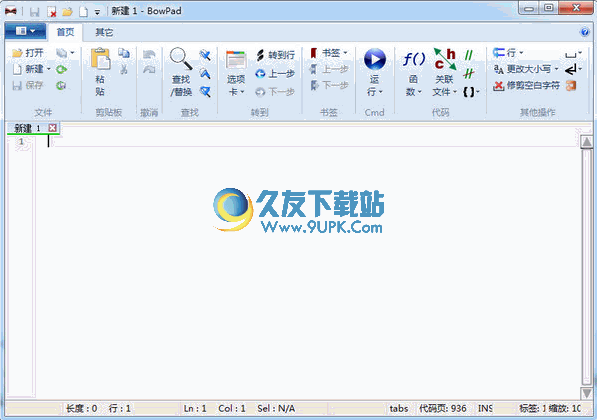This screenshot has width=597, height=420.
Task: Click 上一步 previous bookmark in 书签 group
Action: [x=329, y=69]
